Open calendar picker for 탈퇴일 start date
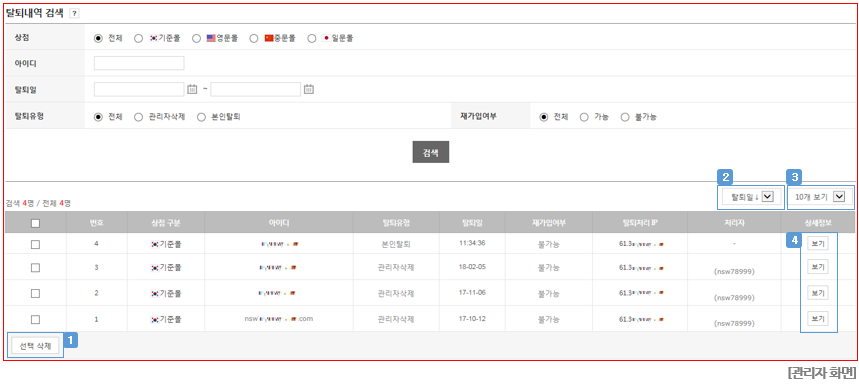Viewport: 859px width, 384px height. pyautogui.click(x=192, y=89)
